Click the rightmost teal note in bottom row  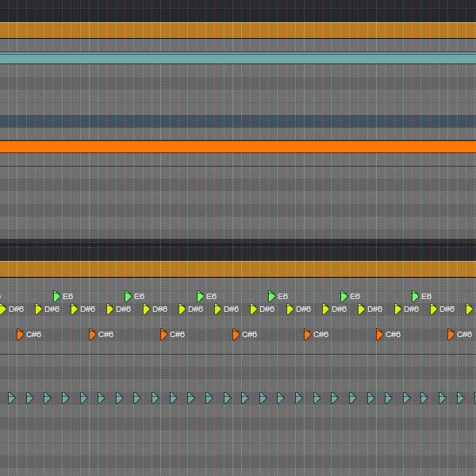coord(462,397)
